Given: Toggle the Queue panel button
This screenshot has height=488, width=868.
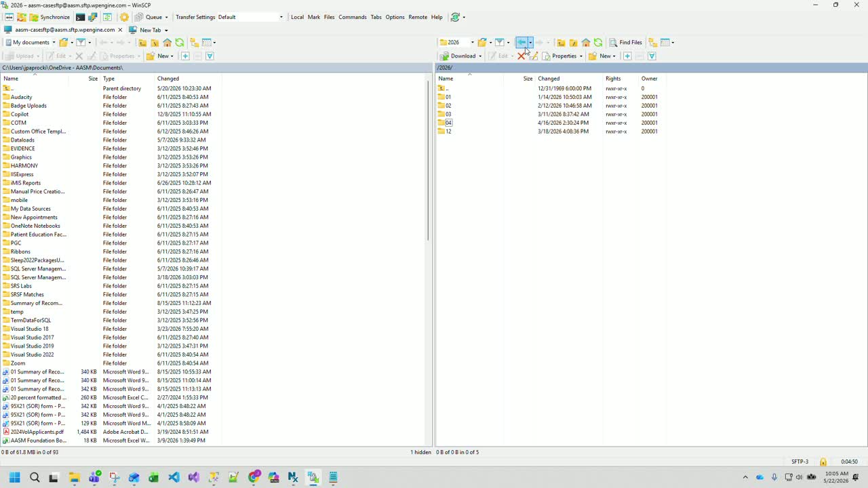Looking at the screenshot, I should (x=149, y=17).
